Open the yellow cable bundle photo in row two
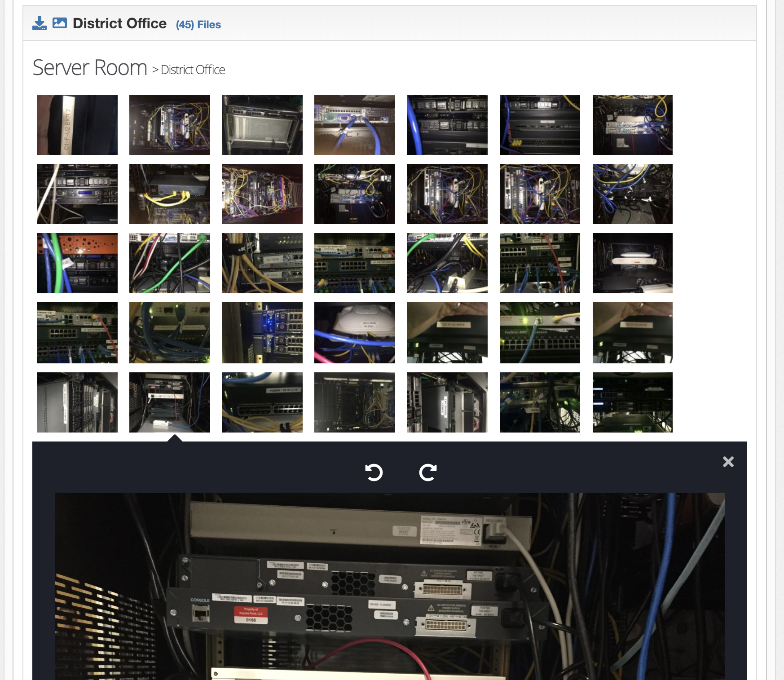The height and width of the screenshot is (680, 784). point(169,194)
